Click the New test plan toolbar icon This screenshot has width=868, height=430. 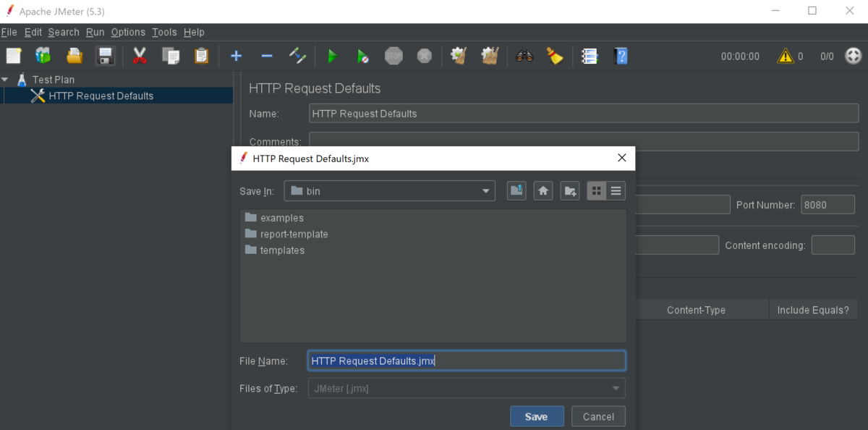[x=14, y=56]
